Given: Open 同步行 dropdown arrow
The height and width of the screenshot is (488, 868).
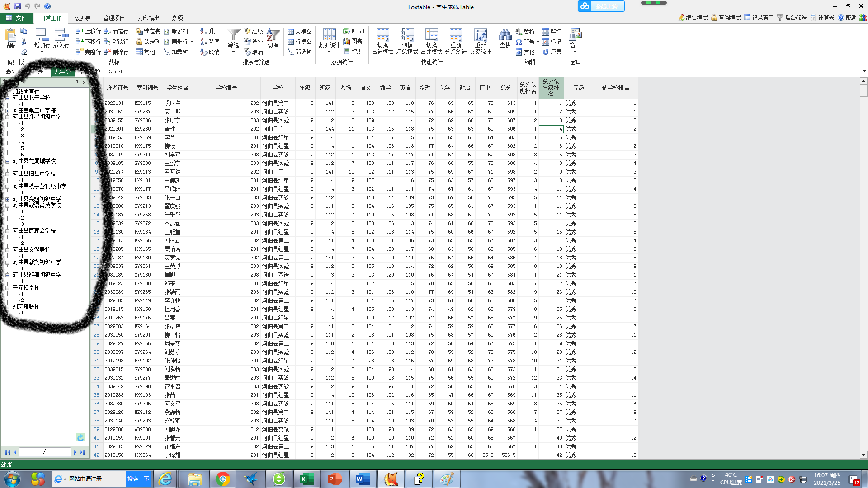Looking at the screenshot, I should pos(192,42).
